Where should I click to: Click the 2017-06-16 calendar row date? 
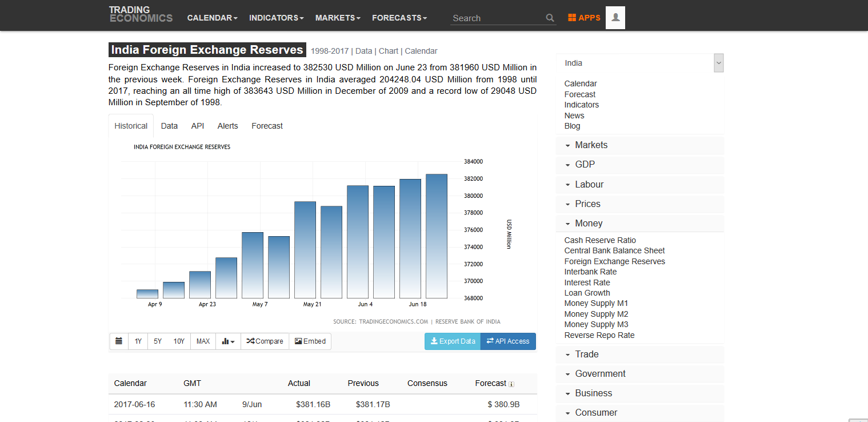pyautogui.click(x=134, y=404)
